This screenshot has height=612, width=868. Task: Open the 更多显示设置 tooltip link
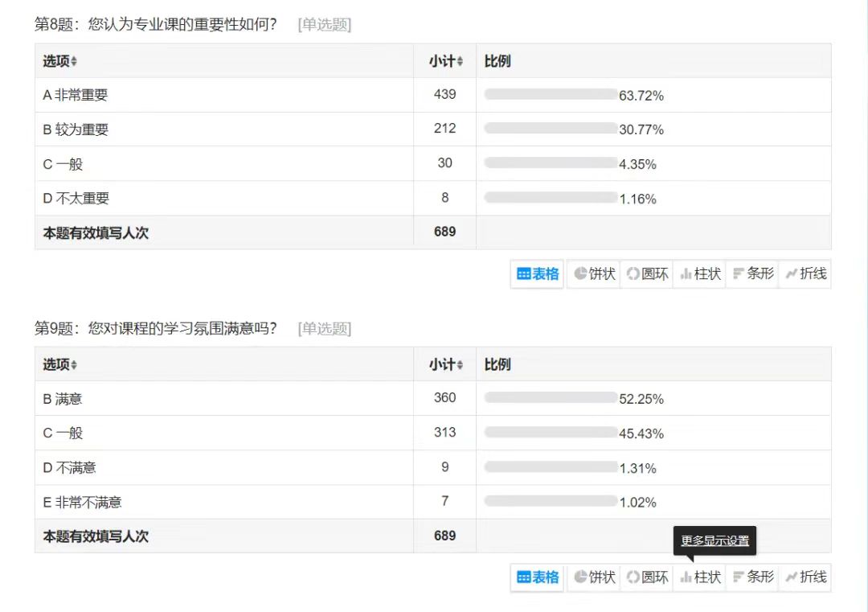[x=714, y=540]
